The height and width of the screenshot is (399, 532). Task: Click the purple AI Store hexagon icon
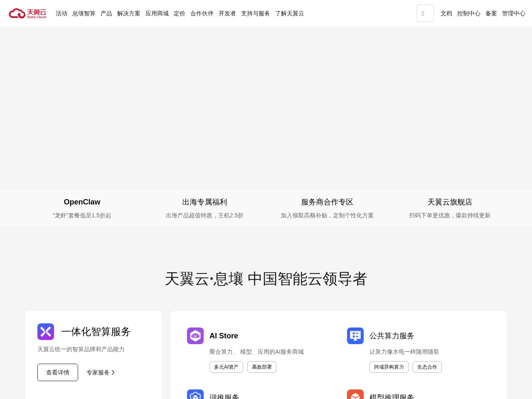[195, 336]
